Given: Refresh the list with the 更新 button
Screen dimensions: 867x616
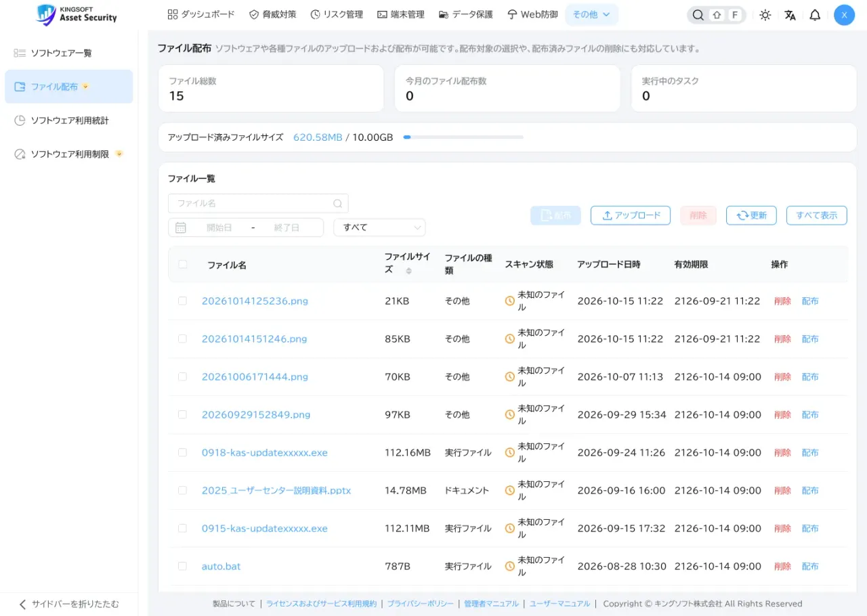Looking at the screenshot, I should [x=751, y=215].
